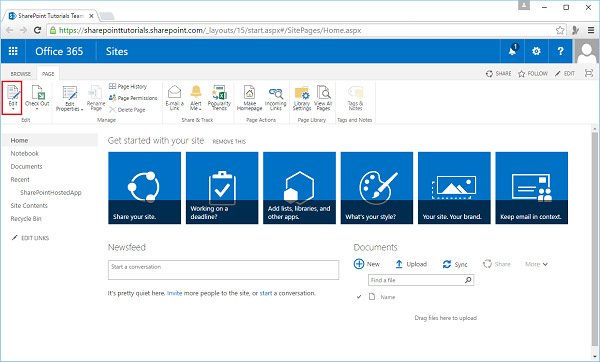
Task: Click the Tags & Notes icon
Action: tap(355, 92)
